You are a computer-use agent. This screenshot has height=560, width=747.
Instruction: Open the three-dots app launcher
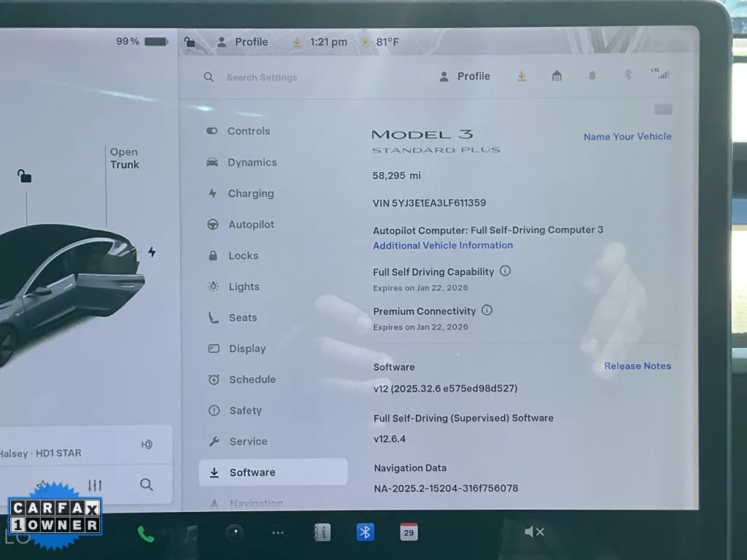pyautogui.click(x=278, y=532)
